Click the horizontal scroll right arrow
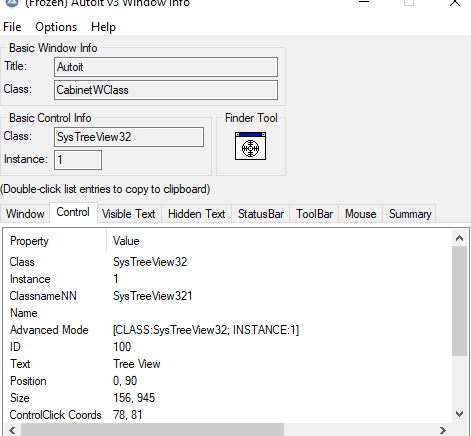 click(443, 430)
